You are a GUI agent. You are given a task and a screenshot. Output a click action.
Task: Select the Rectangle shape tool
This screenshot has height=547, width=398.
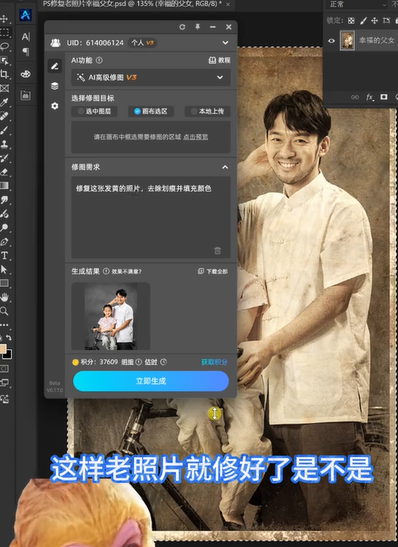(x=4, y=283)
